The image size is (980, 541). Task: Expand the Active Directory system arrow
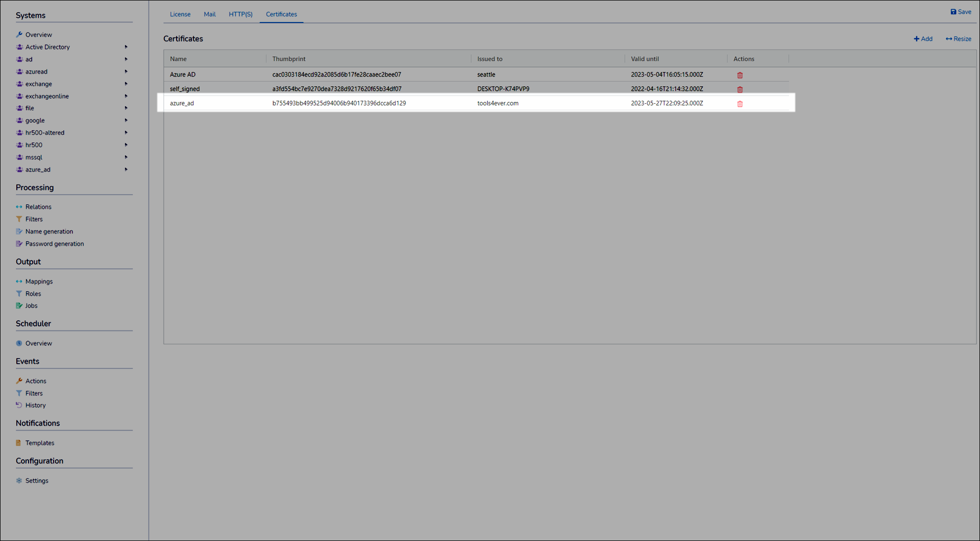point(126,47)
